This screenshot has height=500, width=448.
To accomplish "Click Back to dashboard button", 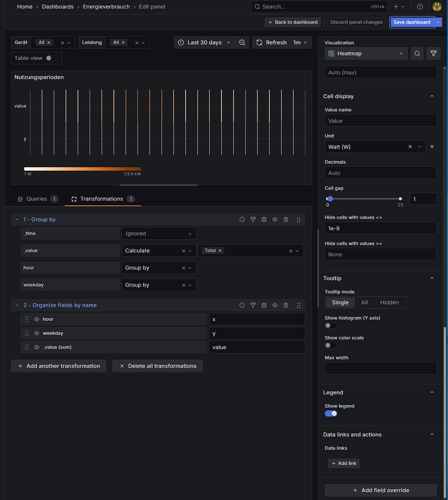I will [293, 22].
